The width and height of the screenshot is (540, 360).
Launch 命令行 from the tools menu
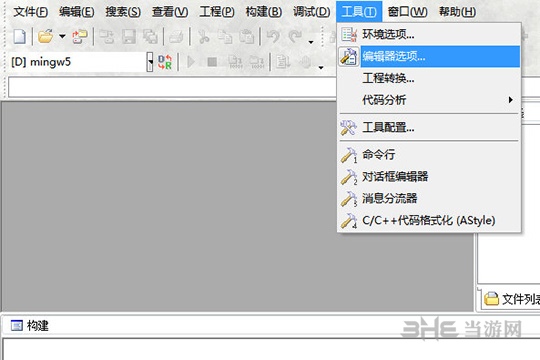(x=429, y=155)
